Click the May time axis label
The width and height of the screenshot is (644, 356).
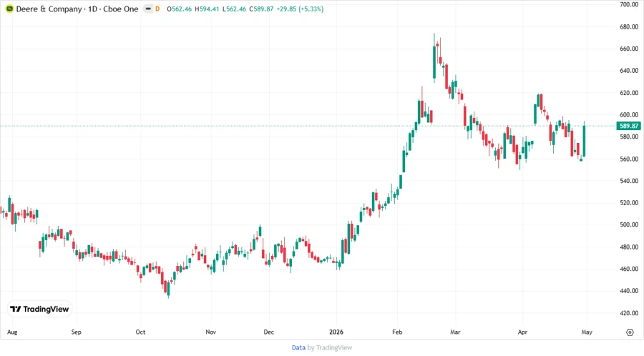click(587, 332)
